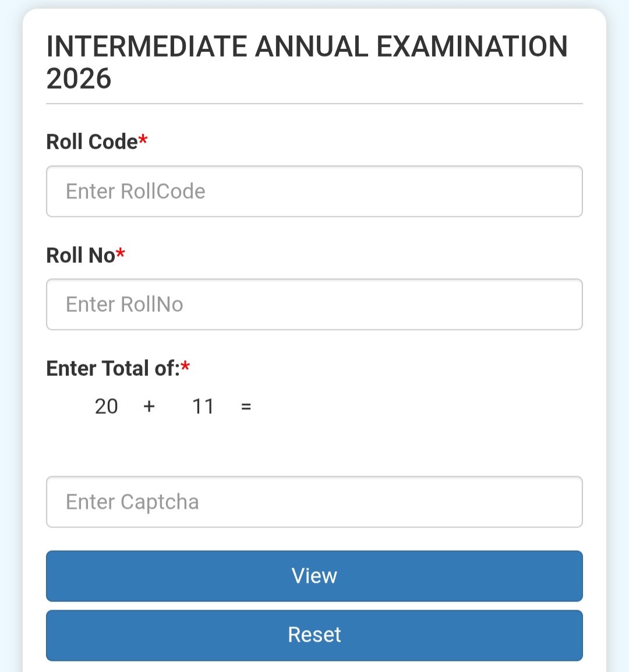Click the Roll Code label
629x672 pixels.
tap(90, 141)
